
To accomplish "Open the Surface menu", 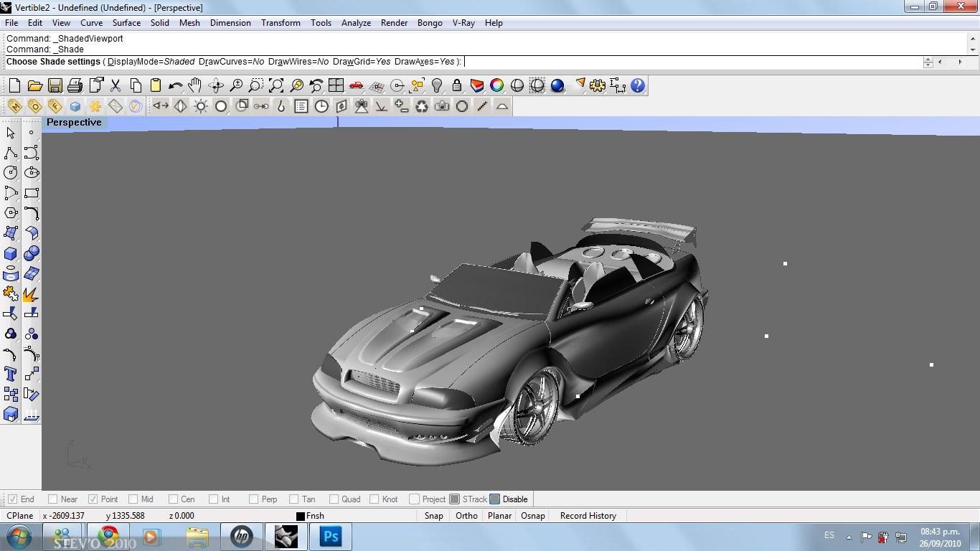I will 126,23.
